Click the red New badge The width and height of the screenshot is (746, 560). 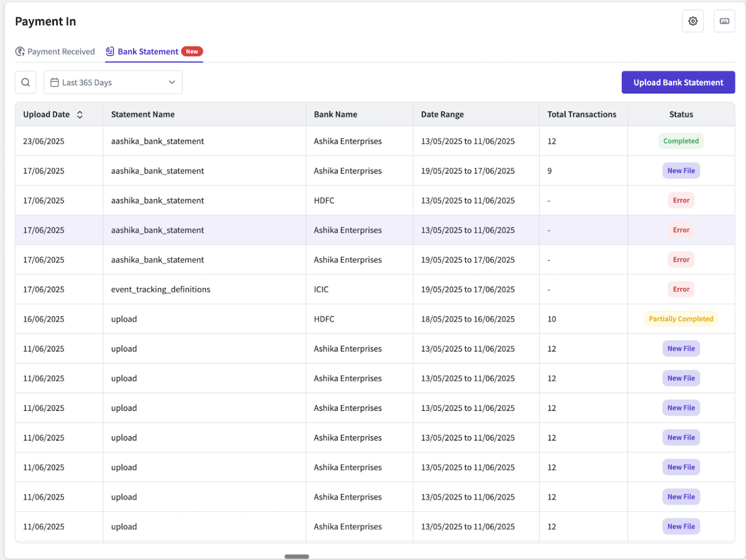click(192, 51)
